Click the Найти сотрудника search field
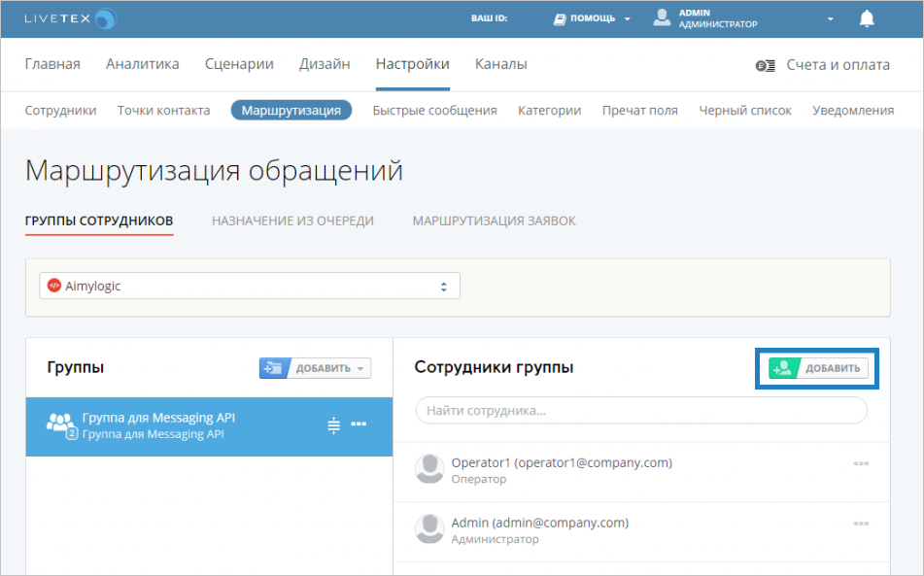This screenshot has height=576, width=924. click(x=640, y=411)
